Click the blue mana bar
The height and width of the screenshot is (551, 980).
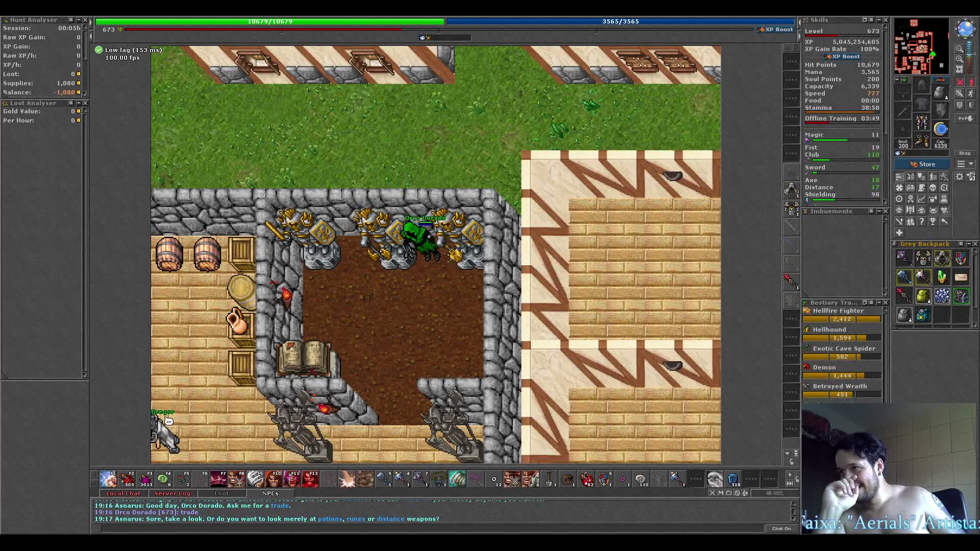tap(621, 21)
